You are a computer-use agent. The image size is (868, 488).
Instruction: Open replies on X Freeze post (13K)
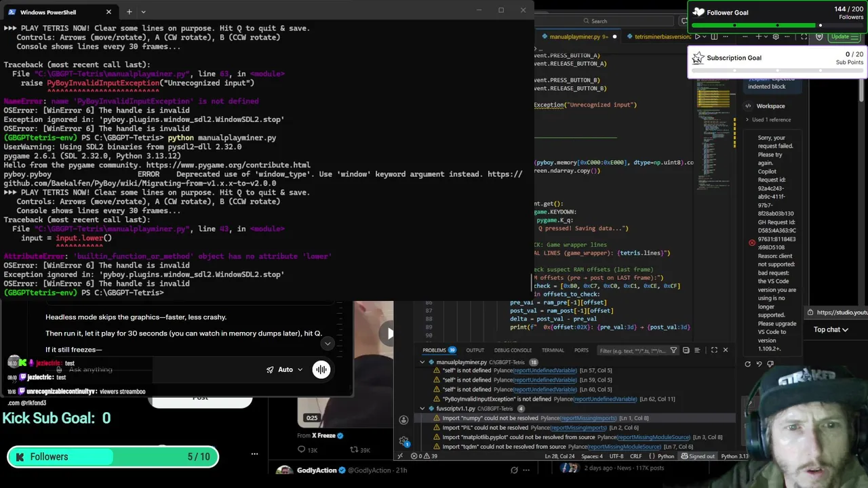click(x=309, y=450)
